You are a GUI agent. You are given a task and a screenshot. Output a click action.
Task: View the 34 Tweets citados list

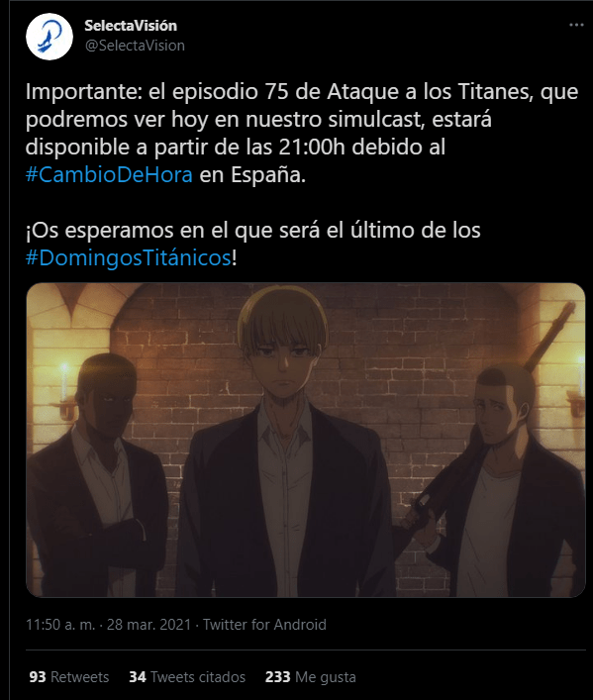pos(187,677)
